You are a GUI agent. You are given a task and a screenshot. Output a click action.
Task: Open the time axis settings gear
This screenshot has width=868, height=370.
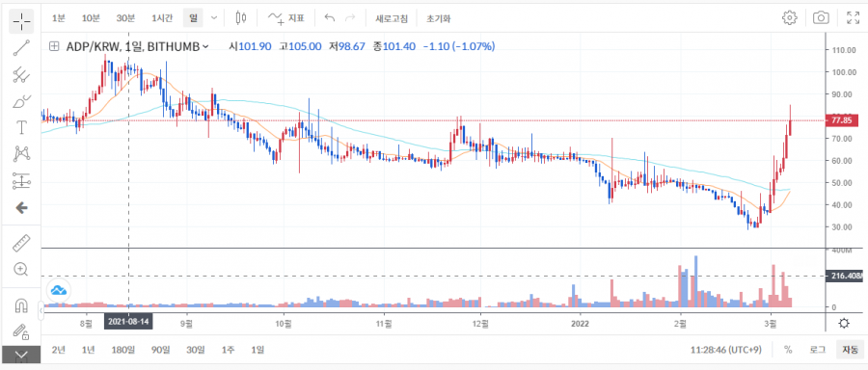coord(844,323)
